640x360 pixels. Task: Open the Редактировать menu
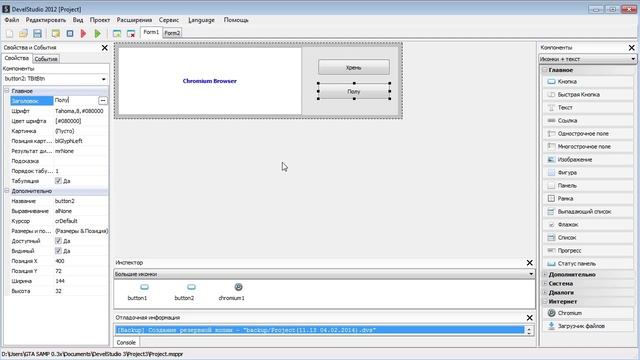pos(46,20)
